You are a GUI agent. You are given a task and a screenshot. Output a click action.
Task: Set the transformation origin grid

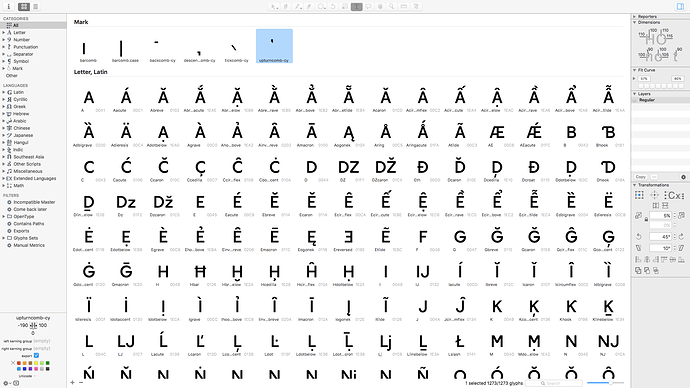(639, 195)
